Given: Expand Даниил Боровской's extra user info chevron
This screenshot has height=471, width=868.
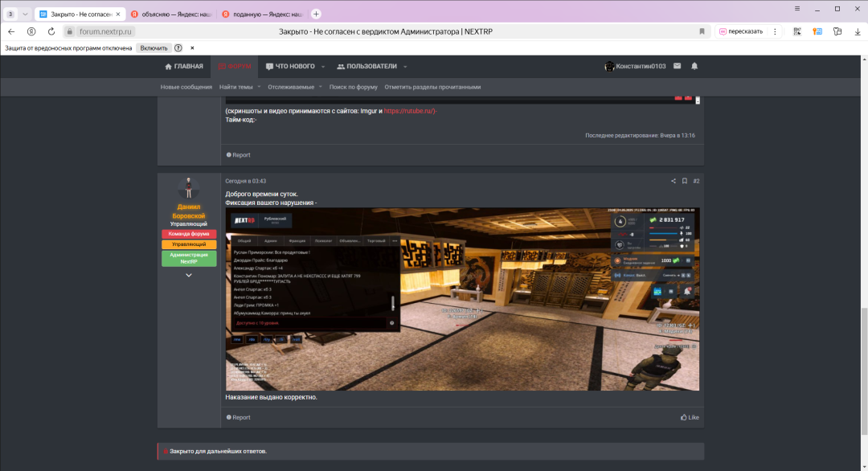Looking at the screenshot, I should pyautogui.click(x=189, y=275).
